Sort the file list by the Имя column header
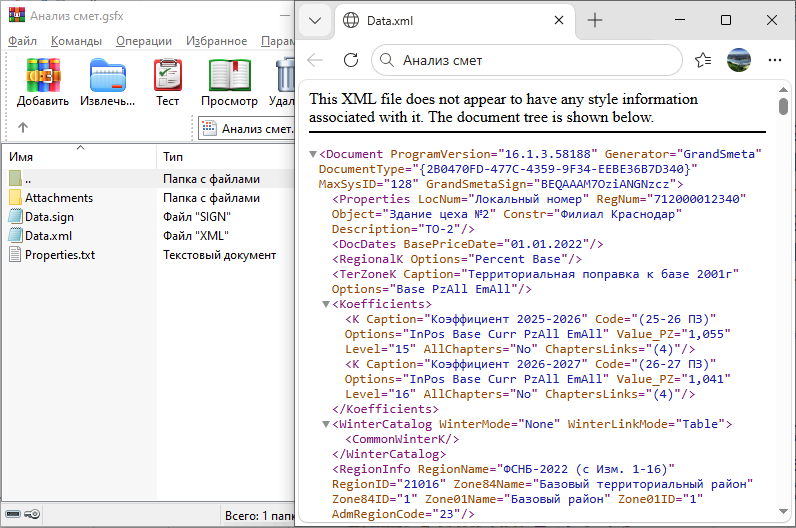The width and height of the screenshot is (796, 528). click(80, 157)
